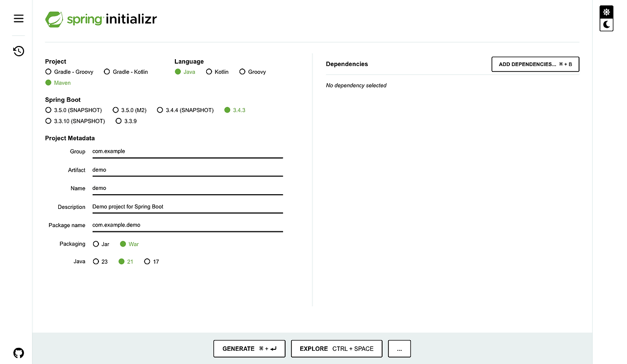Set packaging to Jar

coord(101,244)
